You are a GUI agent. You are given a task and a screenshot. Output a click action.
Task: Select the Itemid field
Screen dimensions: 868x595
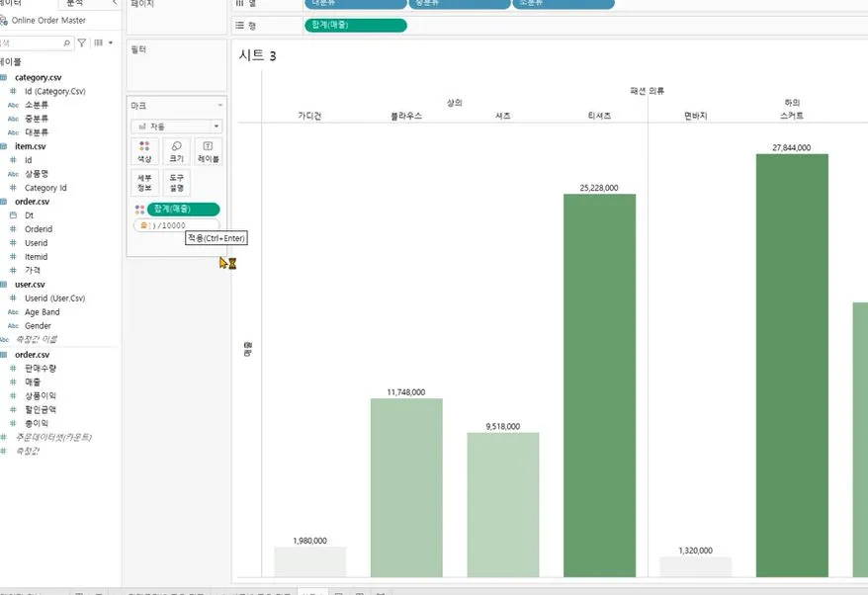(36, 257)
